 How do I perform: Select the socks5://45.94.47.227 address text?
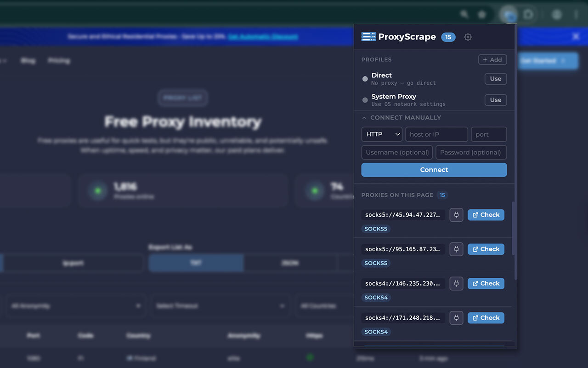click(x=403, y=215)
